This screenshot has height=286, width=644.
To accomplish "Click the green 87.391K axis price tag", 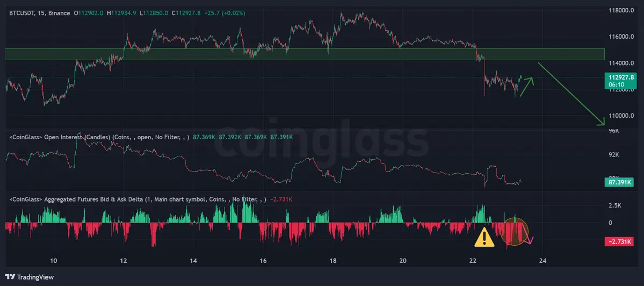I will coord(620,183).
